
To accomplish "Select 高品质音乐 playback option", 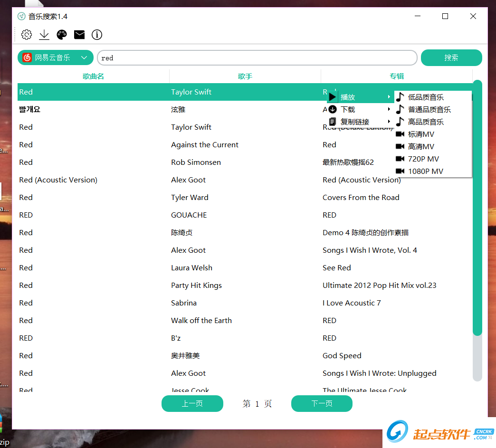I will point(433,122).
